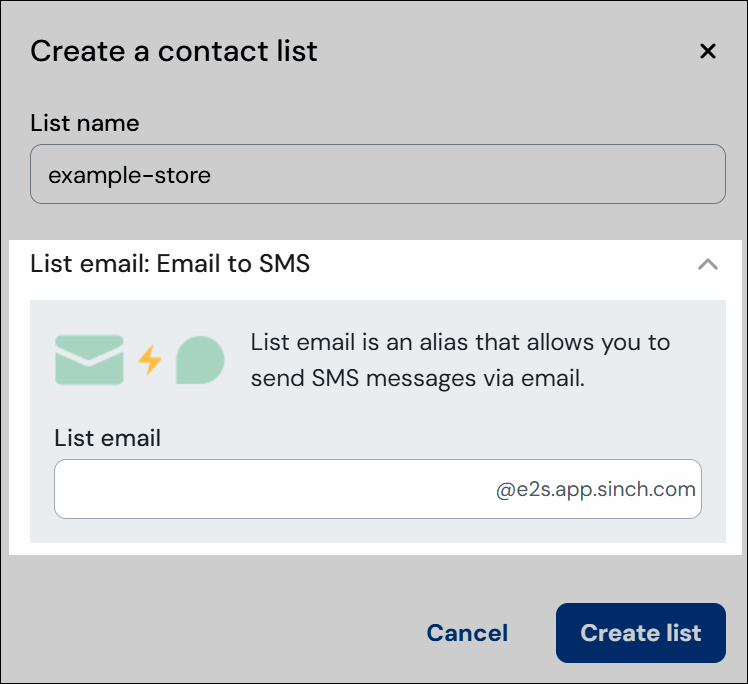Focus the empty List email input field
Screen dimensions: 748x684
[378, 489]
